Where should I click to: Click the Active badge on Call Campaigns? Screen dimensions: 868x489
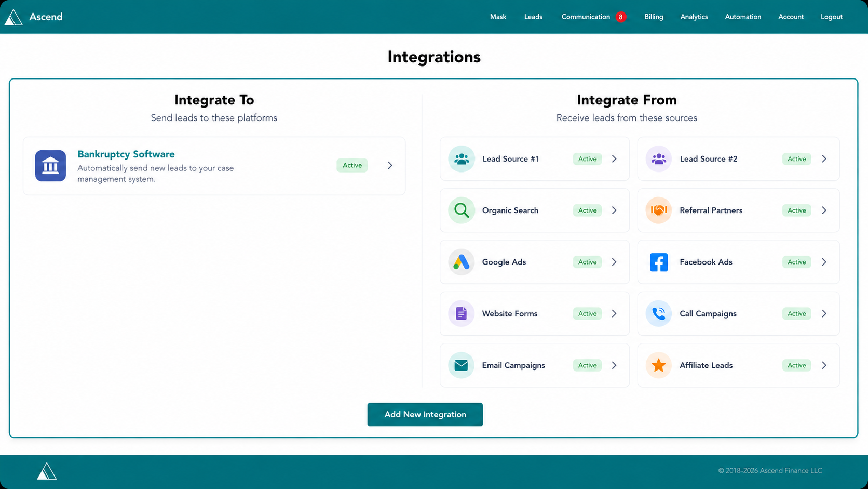[x=796, y=313]
